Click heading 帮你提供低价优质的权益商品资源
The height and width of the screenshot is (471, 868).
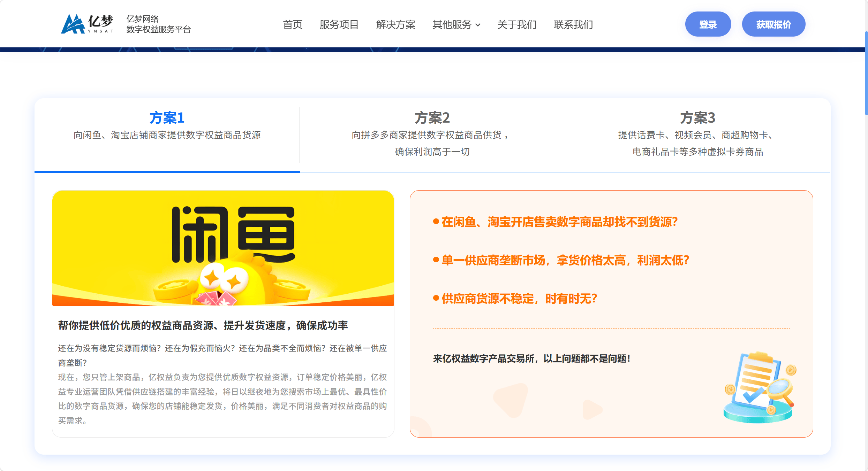click(203, 325)
